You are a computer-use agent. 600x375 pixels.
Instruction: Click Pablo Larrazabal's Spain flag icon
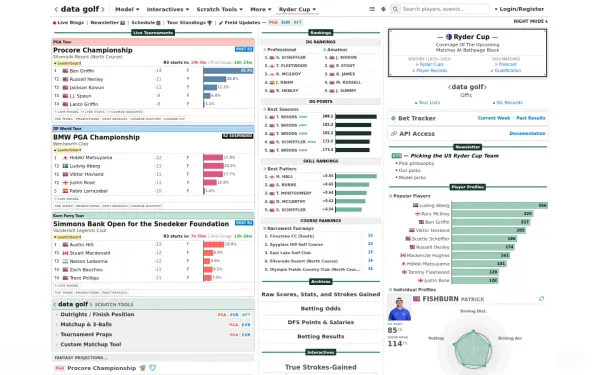tap(65, 191)
